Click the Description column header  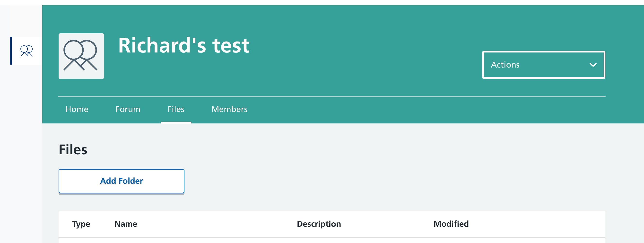(319, 224)
